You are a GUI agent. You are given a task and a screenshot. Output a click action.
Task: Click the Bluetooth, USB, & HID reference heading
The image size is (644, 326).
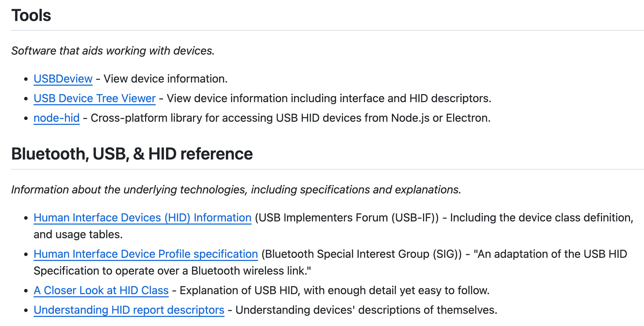pos(132,154)
